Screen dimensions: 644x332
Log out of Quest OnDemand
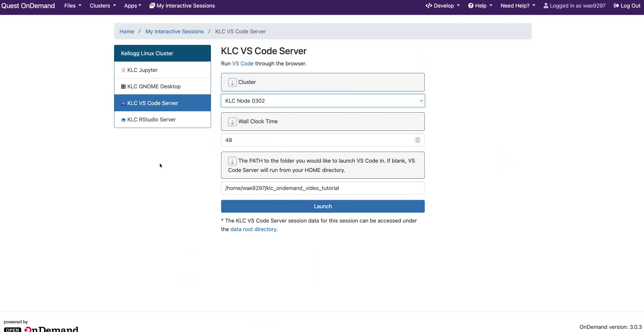tap(627, 6)
